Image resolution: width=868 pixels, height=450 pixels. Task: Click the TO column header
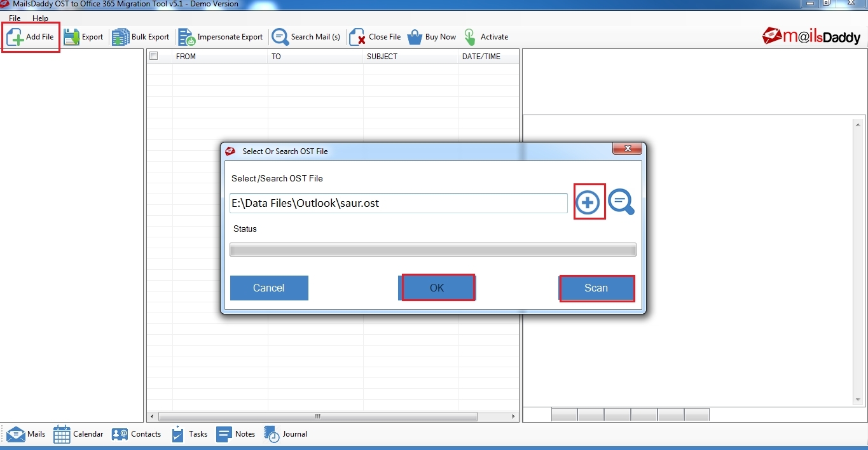coord(315,57)
